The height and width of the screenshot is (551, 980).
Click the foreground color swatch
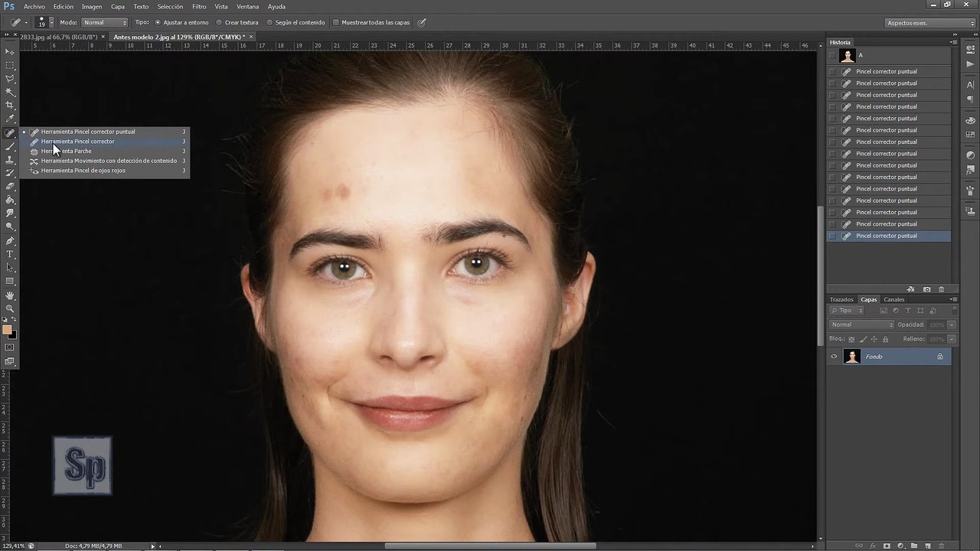pos(7,330)
